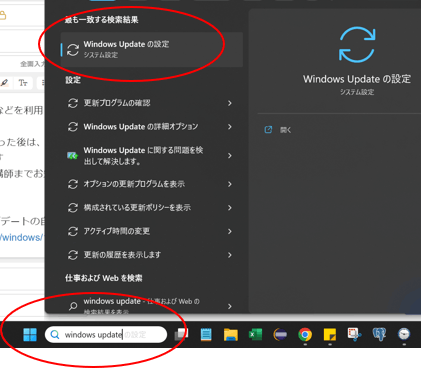The width and height of the screenshot is (421, 375).
Task: Click sync icon next to '構成されている更新ポリシーを表示'
Action: 73,208
